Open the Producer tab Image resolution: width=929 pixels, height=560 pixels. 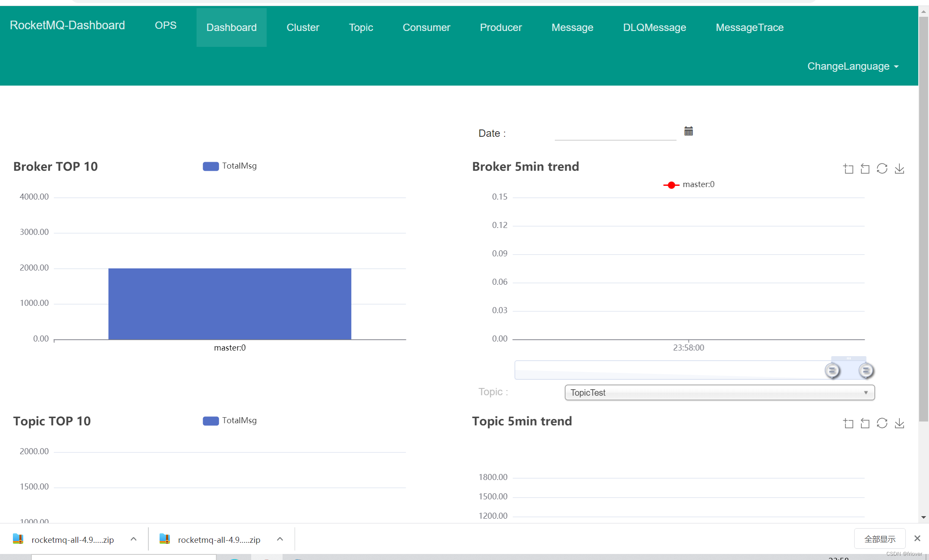coord(501,28)
